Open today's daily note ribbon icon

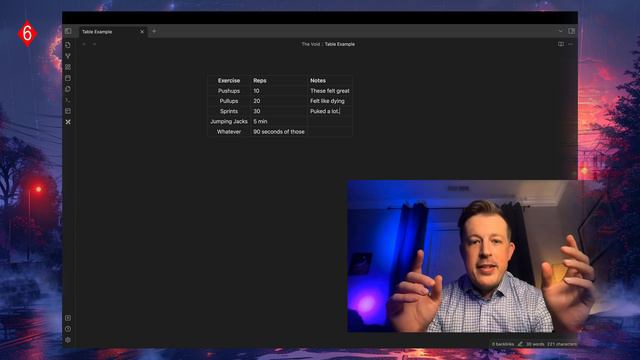coord(68,78)
